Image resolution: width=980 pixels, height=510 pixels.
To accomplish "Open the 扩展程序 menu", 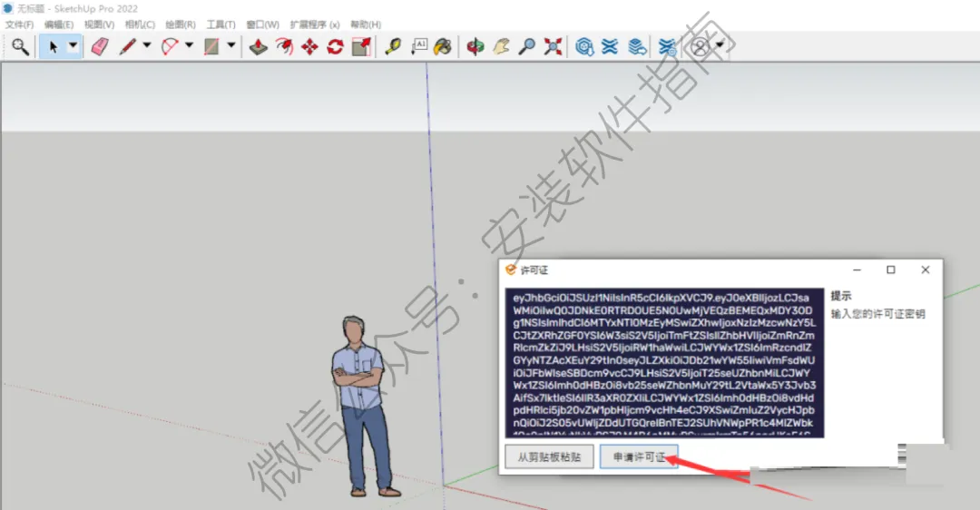I will [x=314, y=25].
